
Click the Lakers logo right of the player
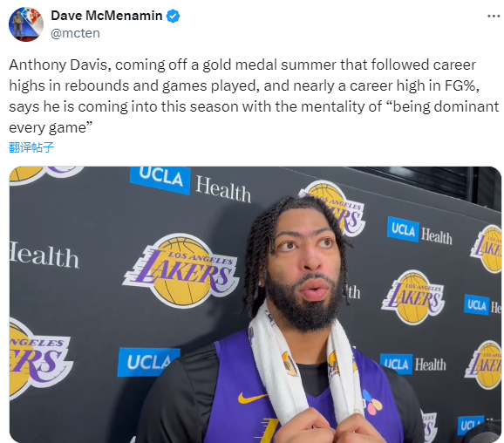click(x=413, y=297)
